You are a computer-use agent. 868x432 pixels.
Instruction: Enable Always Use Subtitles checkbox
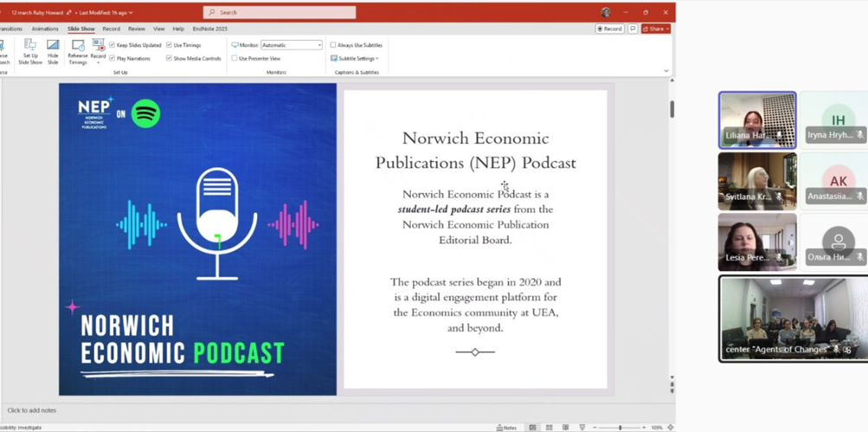pos(333,45)
